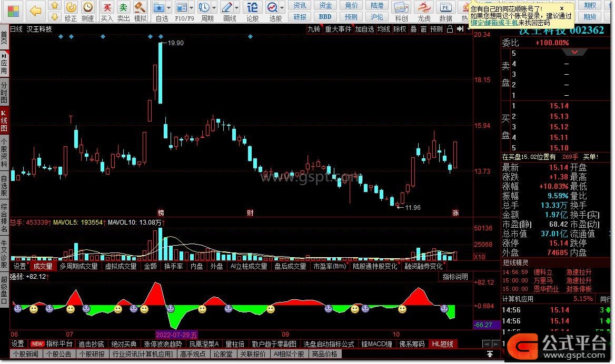Click the yellow down arrow icon
The height and width of the screenshot is (364, 615).
pos(55,17)
